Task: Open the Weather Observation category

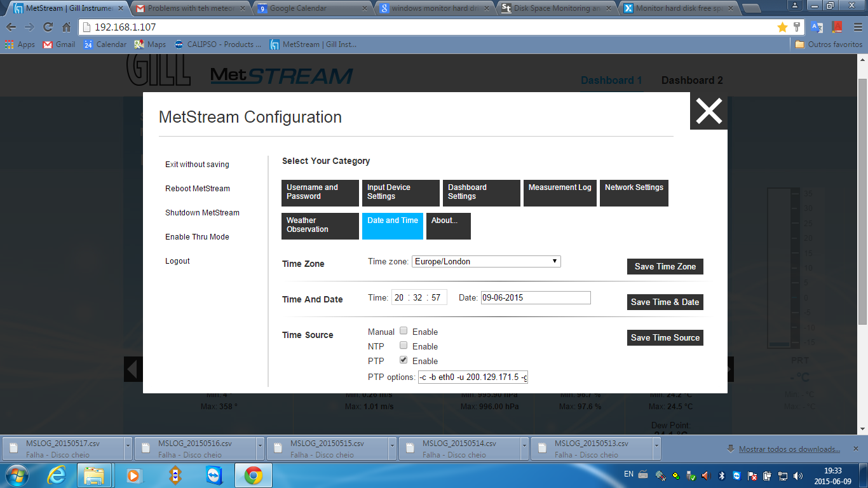Action: (320, 226)
